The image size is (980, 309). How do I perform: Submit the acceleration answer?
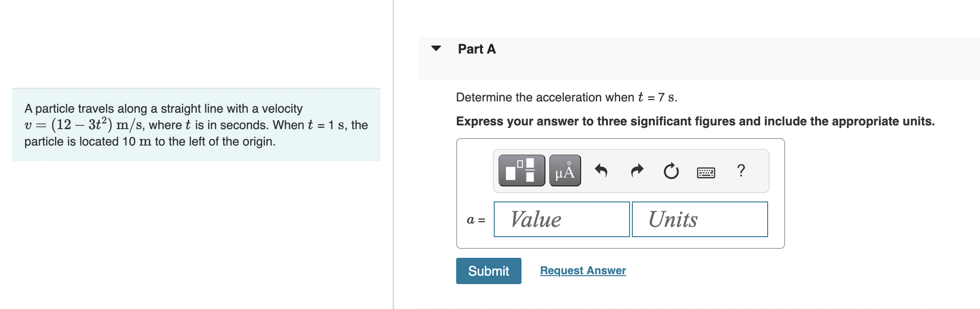click(x=488, y=270)
